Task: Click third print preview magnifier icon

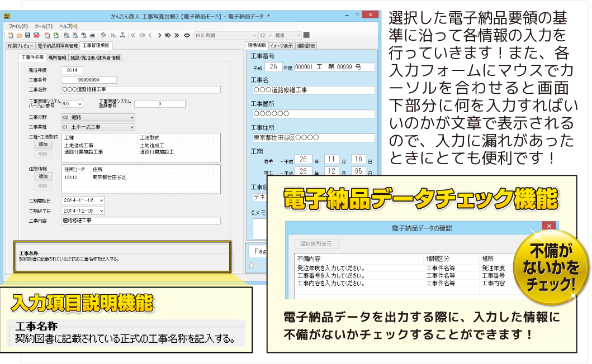Action: tap(83, 36)
